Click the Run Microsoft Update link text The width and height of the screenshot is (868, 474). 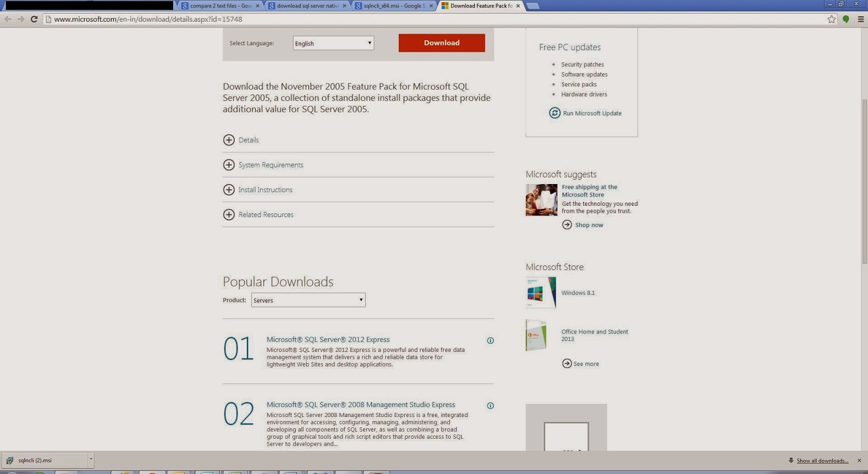tap(592, 113)
